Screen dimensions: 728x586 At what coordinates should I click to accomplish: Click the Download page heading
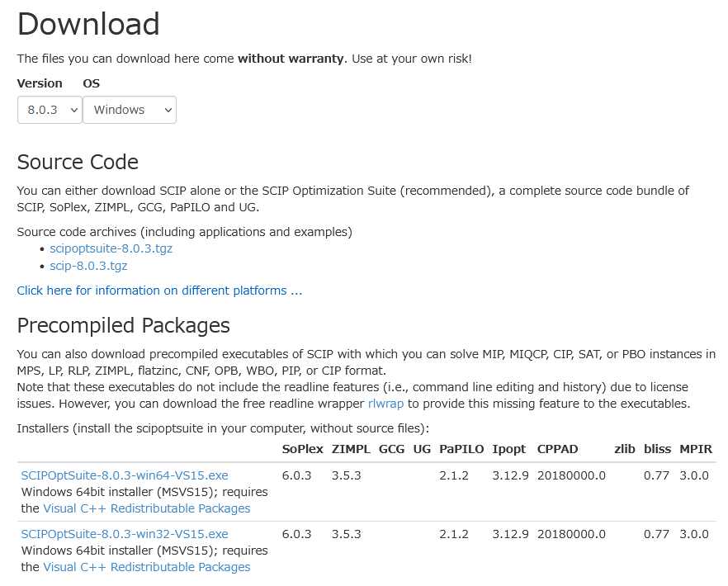pos(88,24)
